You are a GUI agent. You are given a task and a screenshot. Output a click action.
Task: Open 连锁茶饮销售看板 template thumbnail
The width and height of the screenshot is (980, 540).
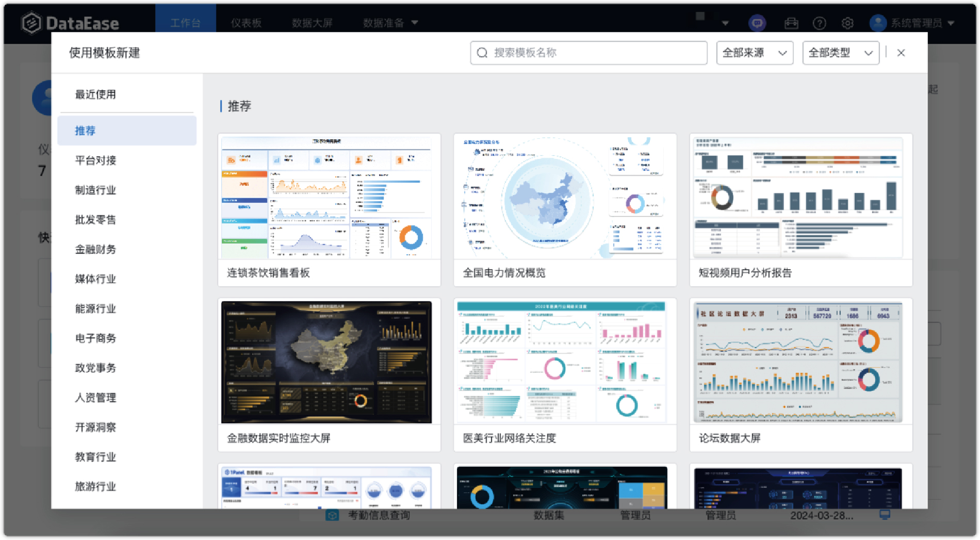click(x=329, y=198)
